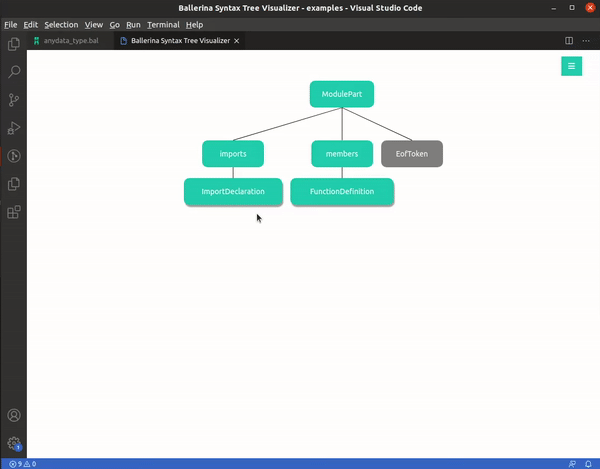The image size is (600, 469).
Task: Open the Run menu
Action: tap(133, 25)
